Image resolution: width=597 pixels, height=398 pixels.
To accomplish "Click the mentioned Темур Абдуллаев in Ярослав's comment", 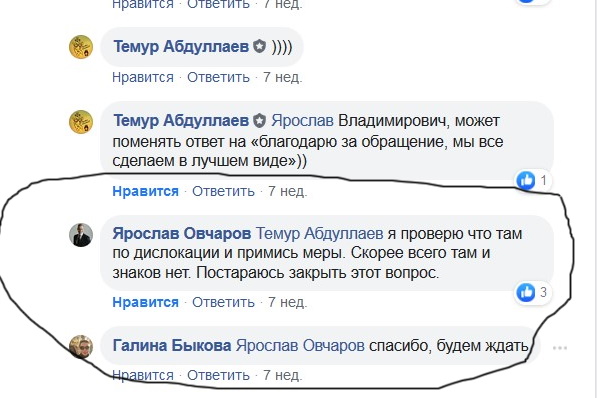I will click(319, 233).
